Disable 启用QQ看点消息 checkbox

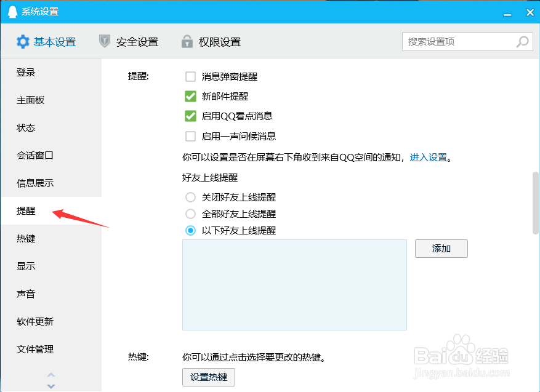tap(190, 116)
